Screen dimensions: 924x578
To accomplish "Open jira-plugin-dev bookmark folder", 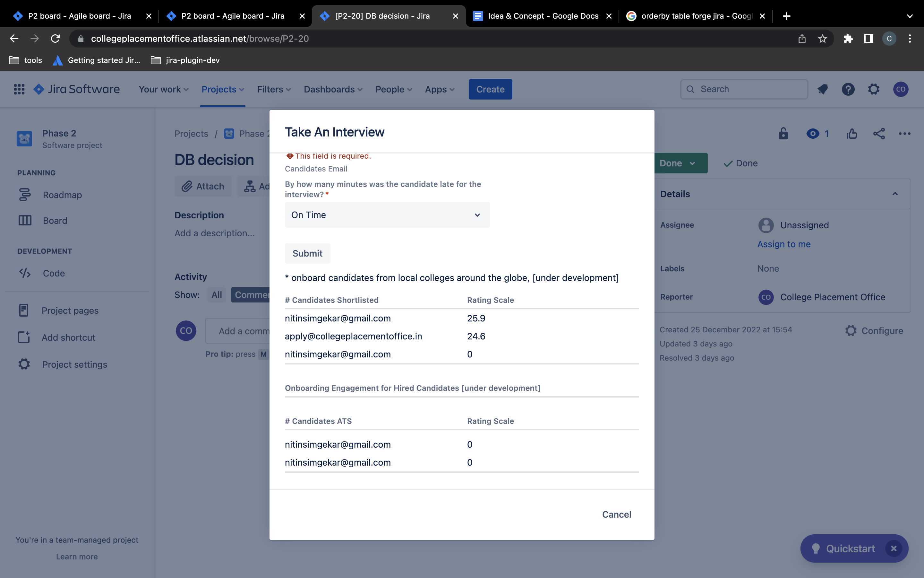I will (185, 60).
